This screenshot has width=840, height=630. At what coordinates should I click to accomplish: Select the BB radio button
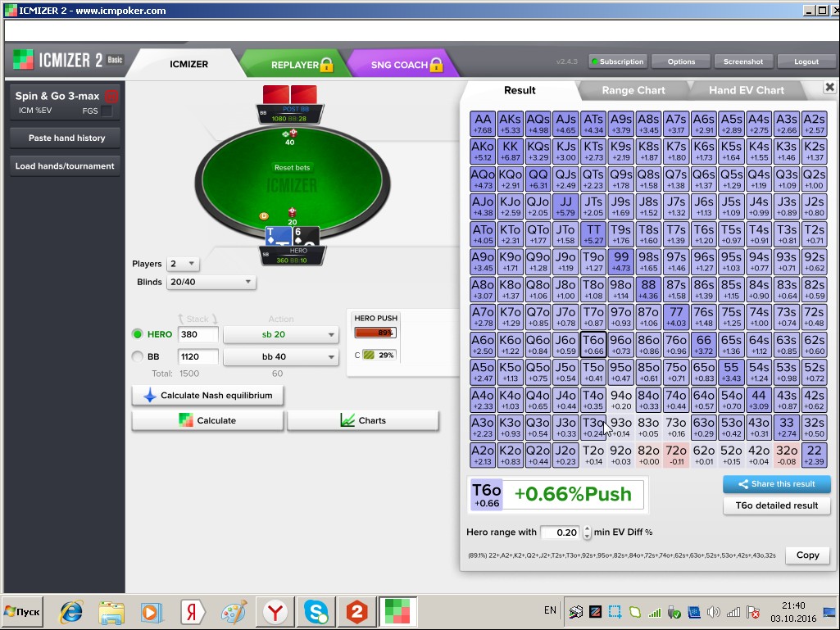138,356
